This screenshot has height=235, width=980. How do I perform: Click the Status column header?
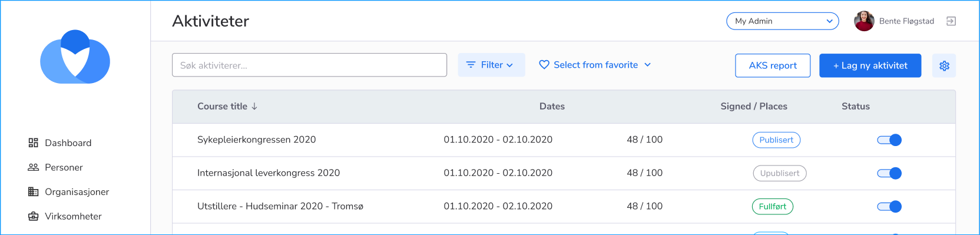point(855,106)
